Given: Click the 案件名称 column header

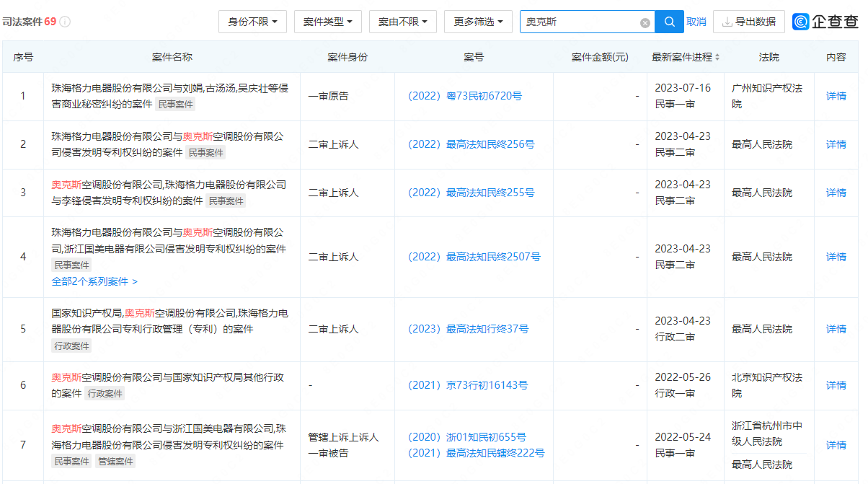Looking at the screenshot, I should tap(172, 57).
